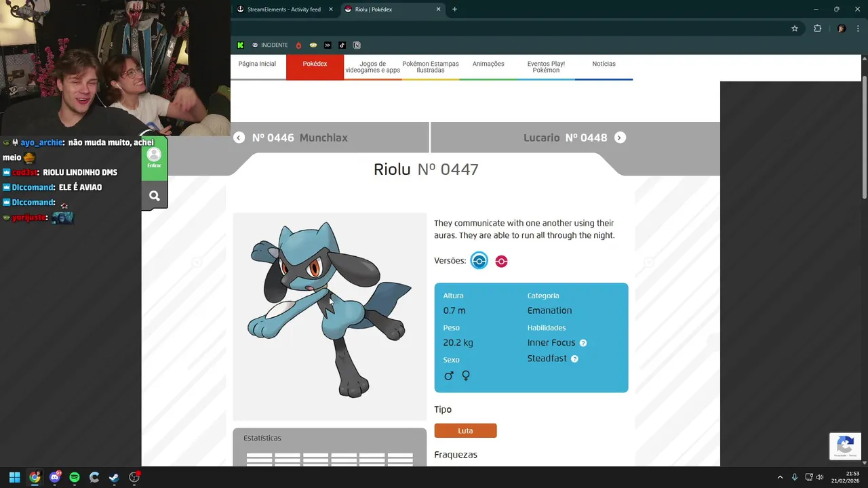Open the Notícias section
This screenshot has height=488, width=868.
[x=604, y=64]
